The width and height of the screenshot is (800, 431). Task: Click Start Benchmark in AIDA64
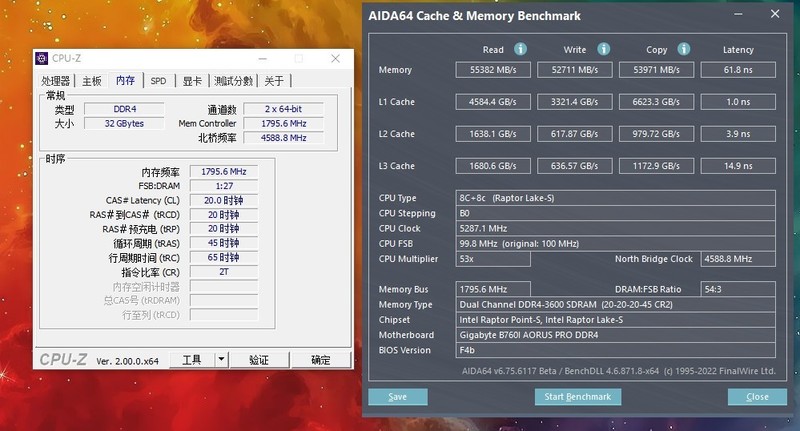click(578, 397)
